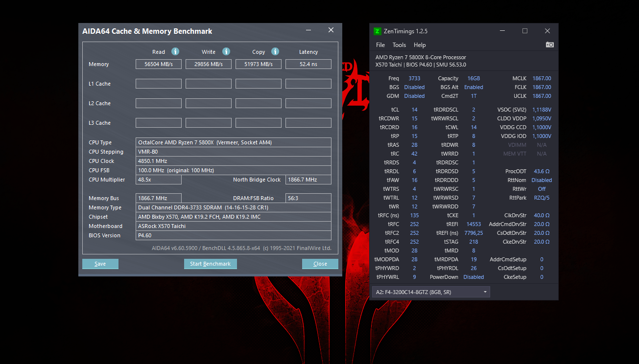
Task: Click the tRC value 42
Action: 414,154
